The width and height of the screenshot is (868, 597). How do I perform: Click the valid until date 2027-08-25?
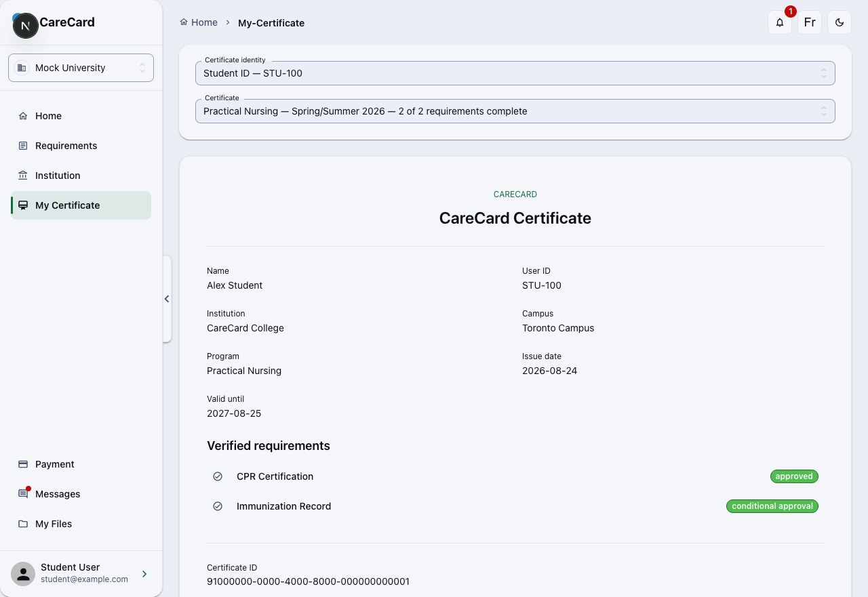234,413
